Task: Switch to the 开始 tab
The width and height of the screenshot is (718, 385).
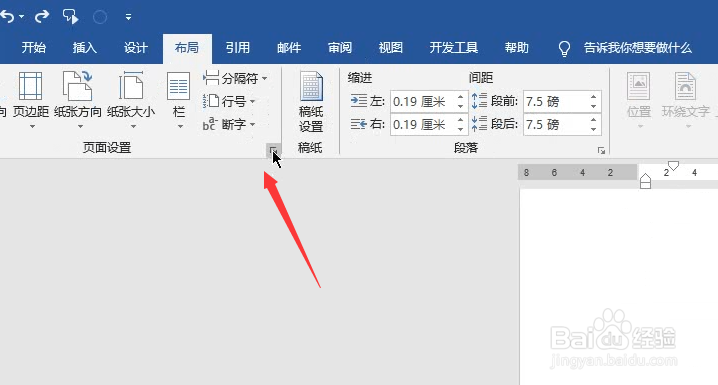Action: point(34,48)
